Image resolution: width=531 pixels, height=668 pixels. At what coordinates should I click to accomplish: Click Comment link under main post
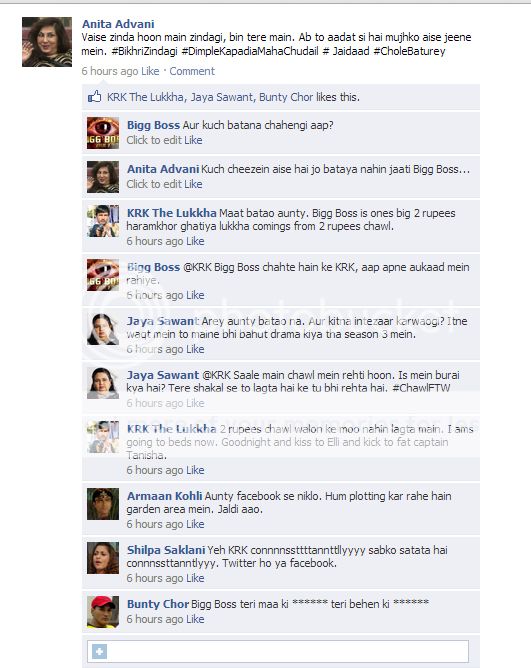point(192,71)
